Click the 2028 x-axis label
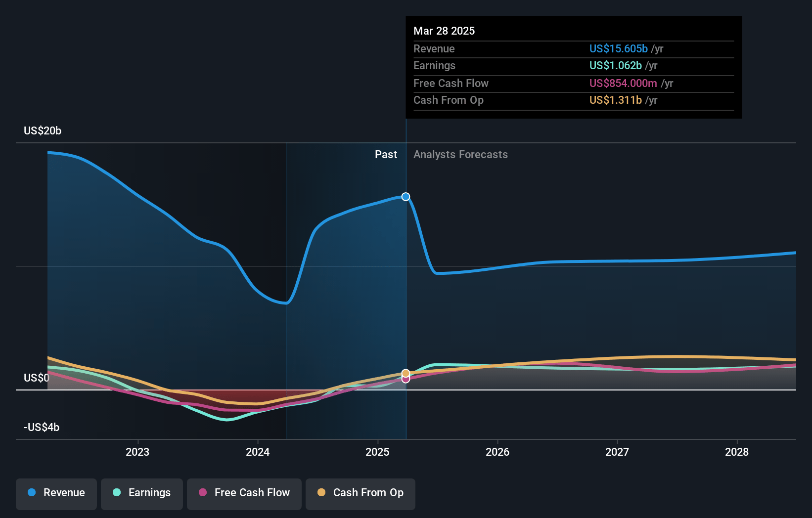 point(737,452)
